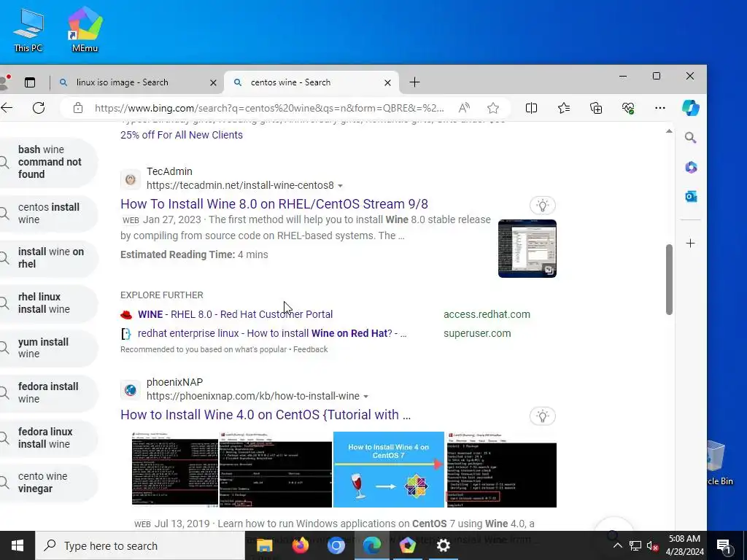Expand phoenixnap.com URL dropdown arrow
This screenshot has width=747, height=560.
point(366,397)
